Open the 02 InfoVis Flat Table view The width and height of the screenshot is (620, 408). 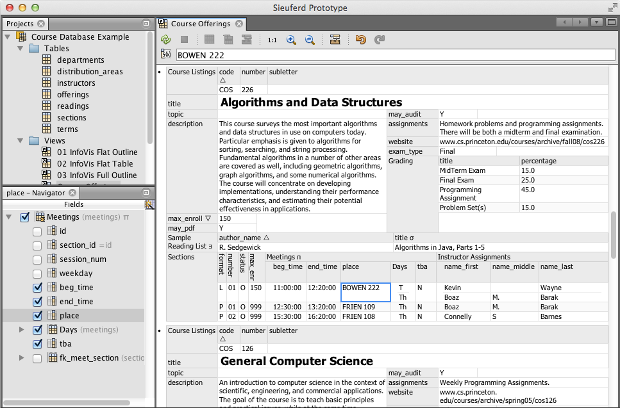tap(96, 163)
